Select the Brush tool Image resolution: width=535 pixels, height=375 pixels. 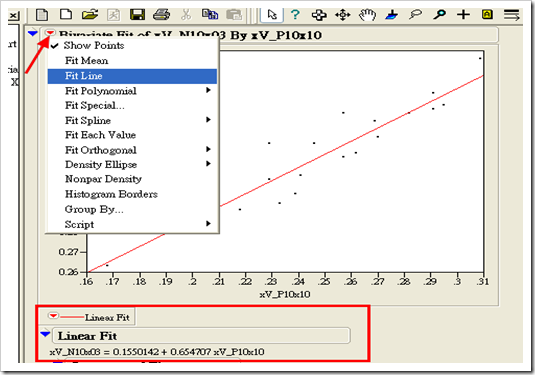pyautogui.click(x=392, y=15)
